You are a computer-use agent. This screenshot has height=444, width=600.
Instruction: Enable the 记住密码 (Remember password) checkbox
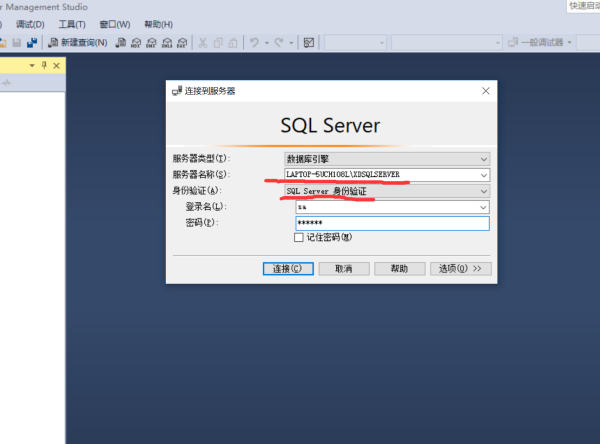298,238
